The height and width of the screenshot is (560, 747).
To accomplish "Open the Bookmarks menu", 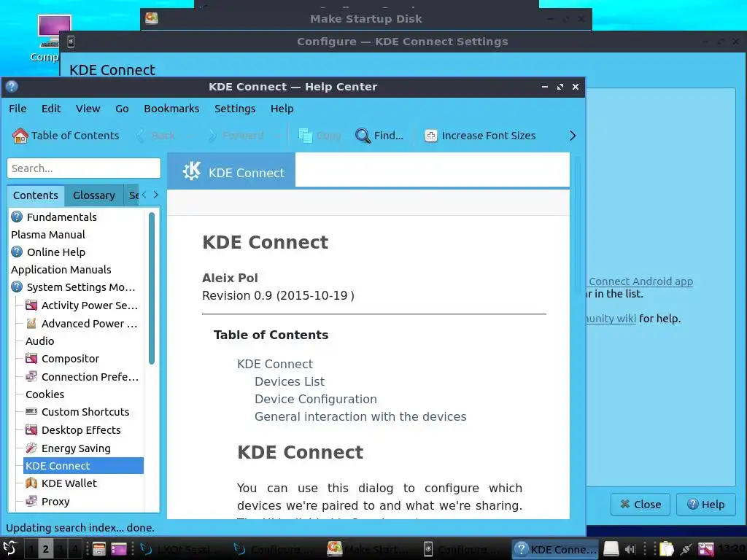I will pyautogui.click(x=171, y=109).
